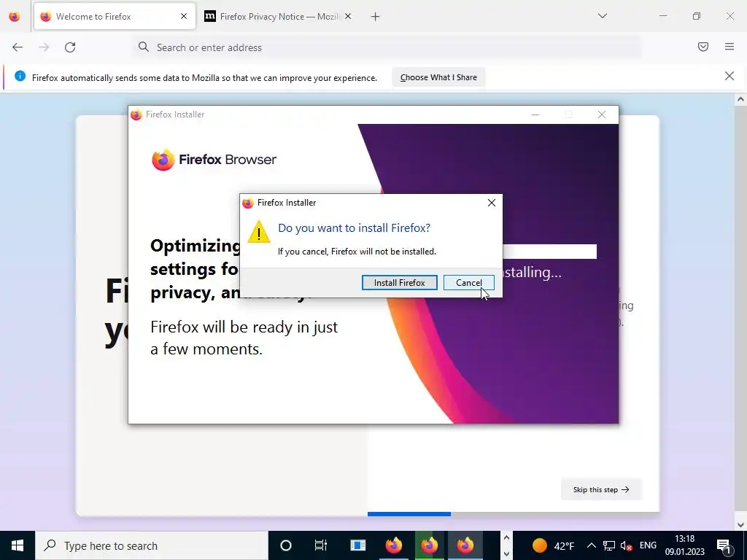Open network status in the system tray
Screen dimensions: 747x560
[x=609, y=545]
